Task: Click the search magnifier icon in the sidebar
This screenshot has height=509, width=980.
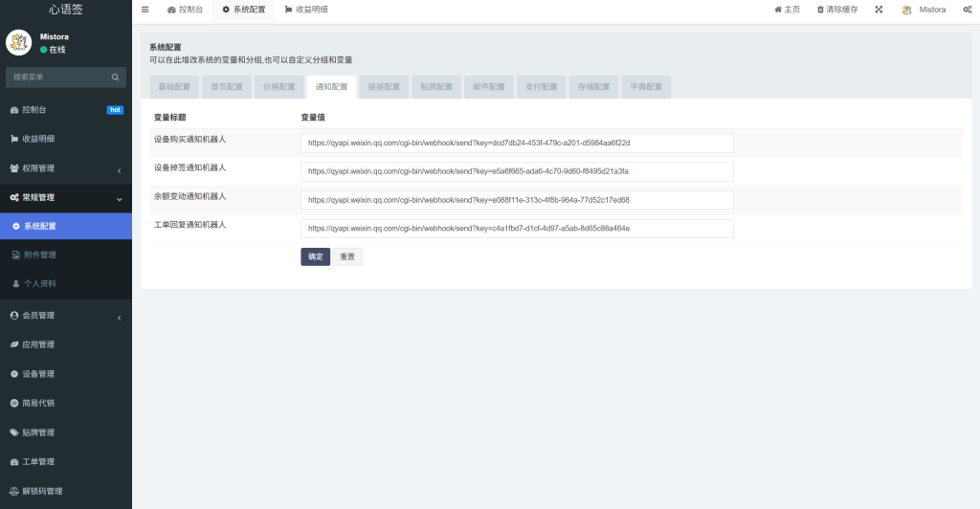Action: [116, 77]
